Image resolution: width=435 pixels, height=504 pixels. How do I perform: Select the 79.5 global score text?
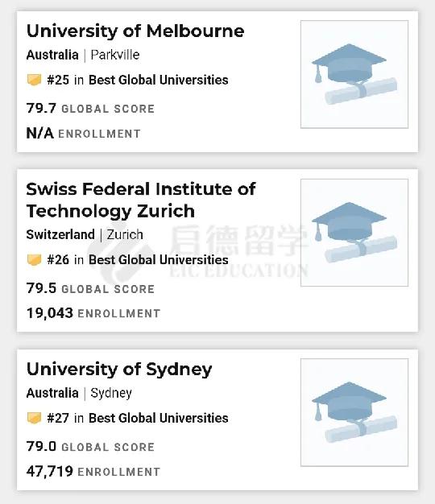point(41,288)
